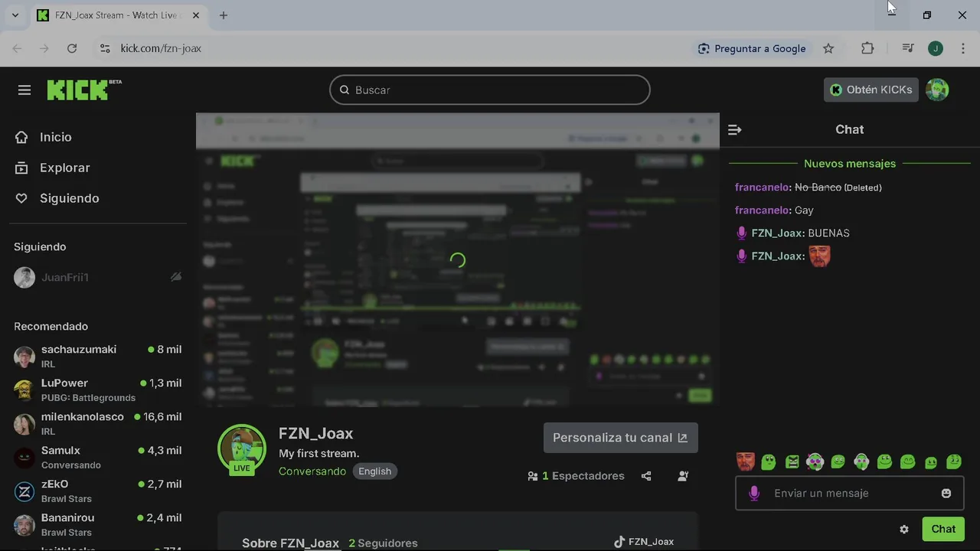
Task: Open the Chrome profile J avatar
Action: coord(936,48)
